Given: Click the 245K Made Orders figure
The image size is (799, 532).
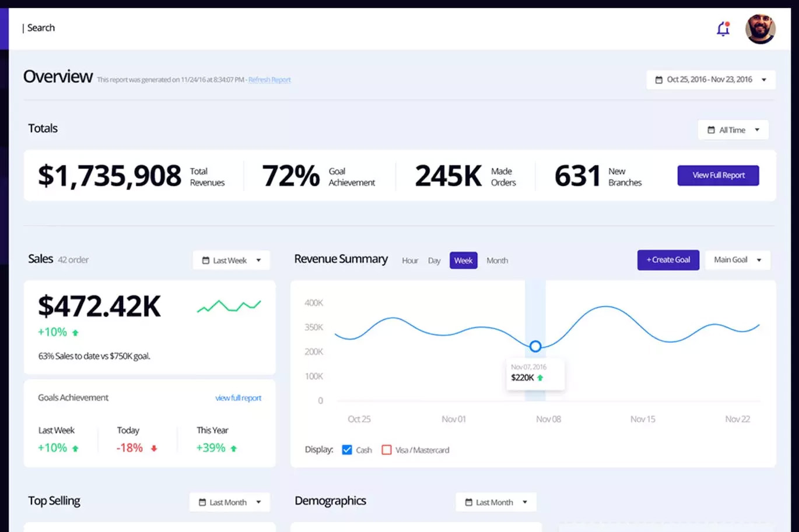Looking at the screenshot, I should click(x=448, y=176).
